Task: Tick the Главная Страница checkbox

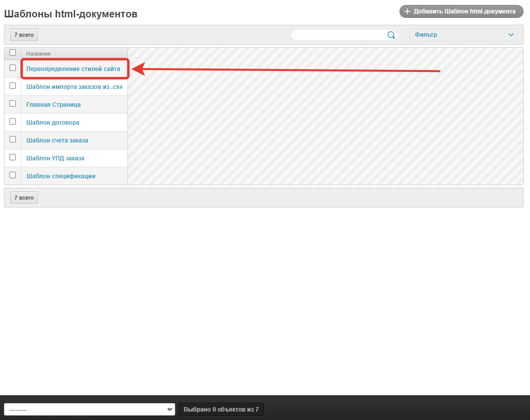Action: [13, 104]
